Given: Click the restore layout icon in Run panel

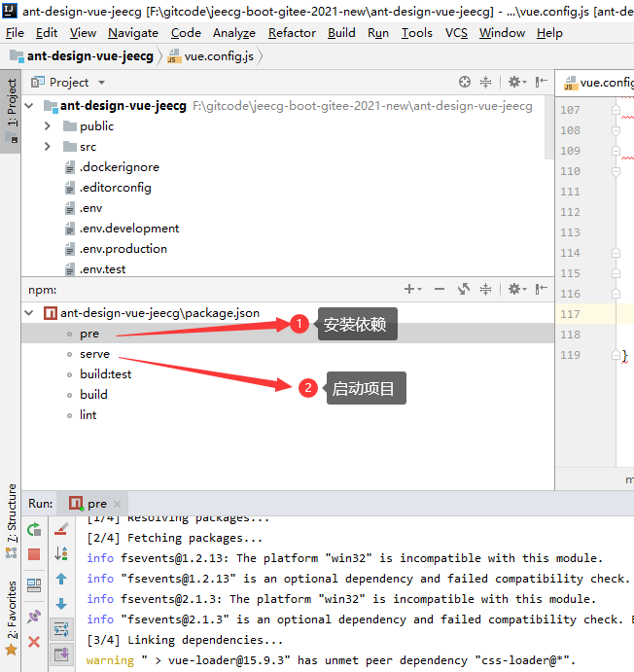Looking at the screenshot, I should click(x=34, y=585).
